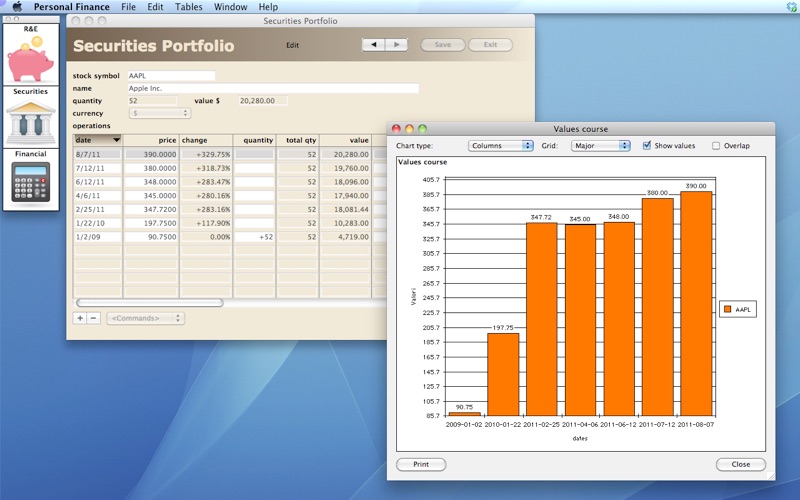Open the Edit menu
Screen dimensions: 800x500
155,7
